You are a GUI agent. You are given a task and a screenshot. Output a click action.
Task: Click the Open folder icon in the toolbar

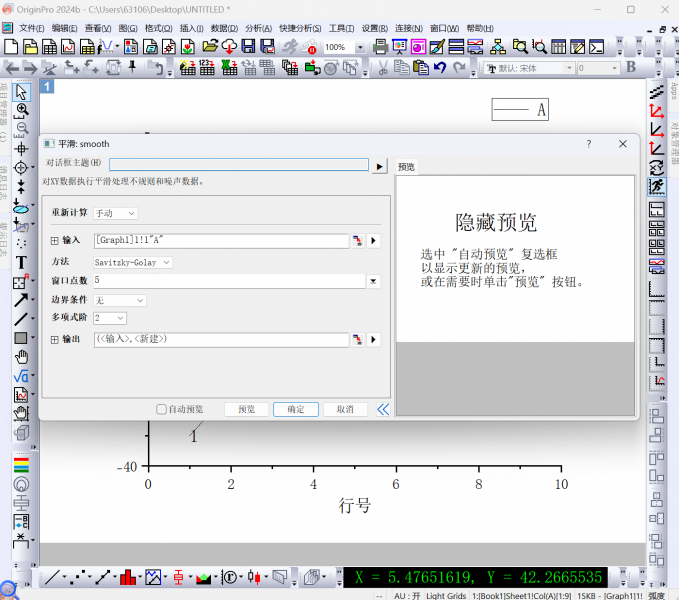(210, 46)
